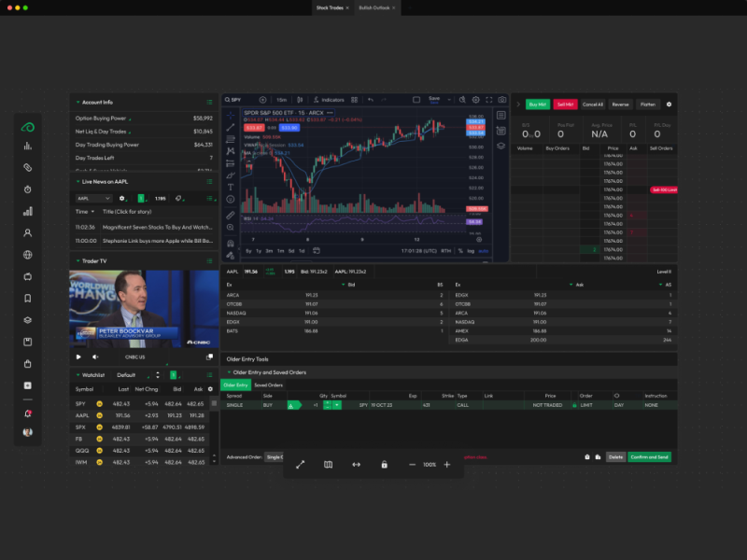Switch to the Saved Orders tab
The image size is (747, 560).
[269, 385]
